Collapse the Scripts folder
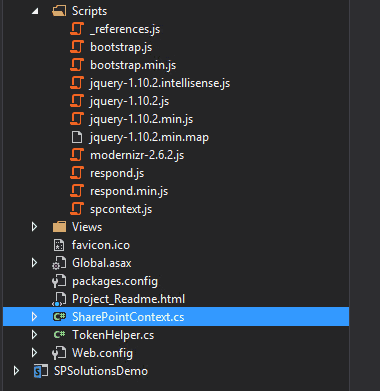Image resolution: width=380 pixels, height=391 pixels. (35, 12)
